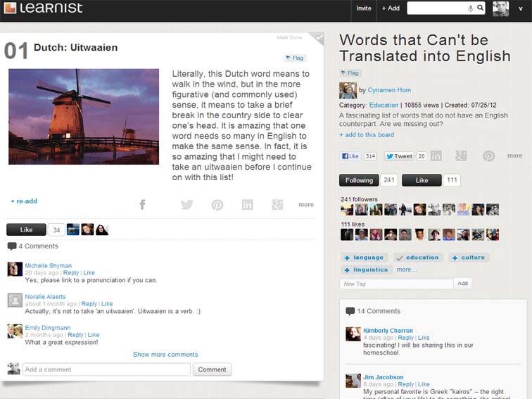Expand Show more comments
Viewport: 532px width, 399px height.
(x=165, y=355)
